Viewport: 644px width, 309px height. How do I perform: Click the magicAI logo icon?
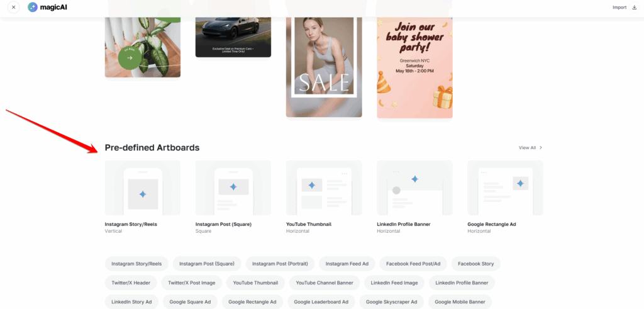(33, 8)
